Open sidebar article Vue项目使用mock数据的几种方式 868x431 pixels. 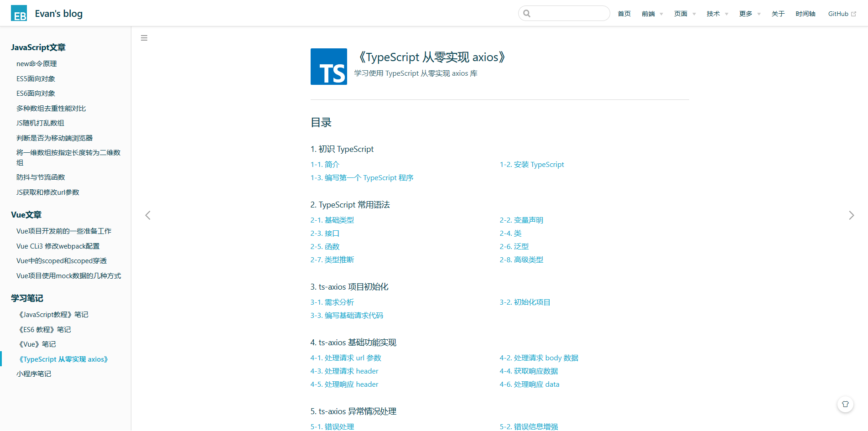69,276
